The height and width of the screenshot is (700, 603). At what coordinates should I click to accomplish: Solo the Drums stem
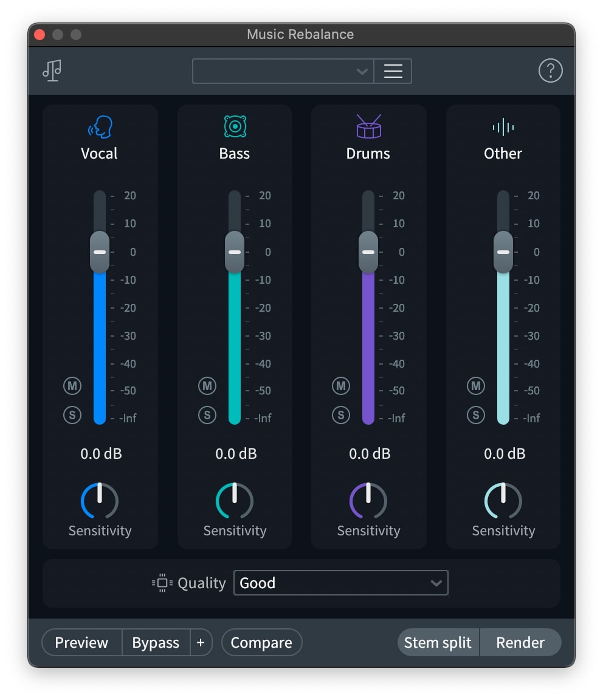point(341,415)
